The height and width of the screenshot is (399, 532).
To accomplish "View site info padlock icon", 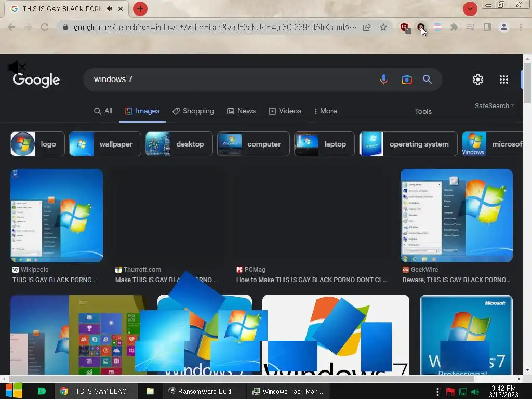I will pyautogui.click(x=65, y=27).
